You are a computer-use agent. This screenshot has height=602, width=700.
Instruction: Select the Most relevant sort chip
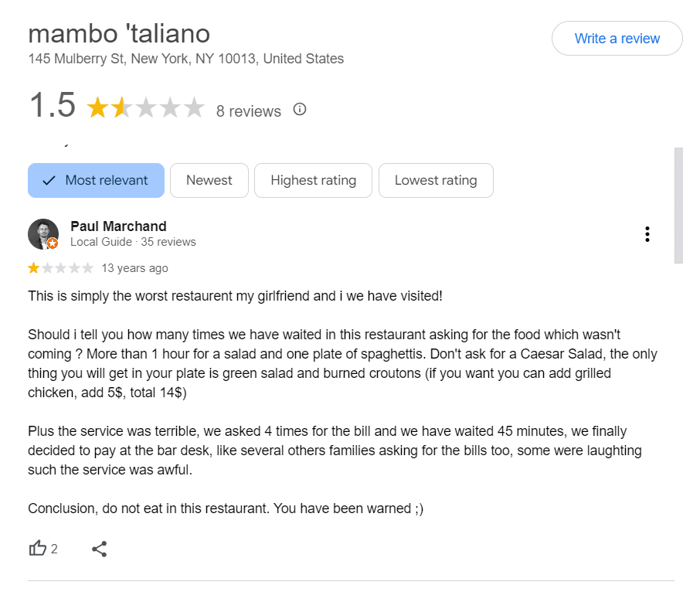coord(96,180)
